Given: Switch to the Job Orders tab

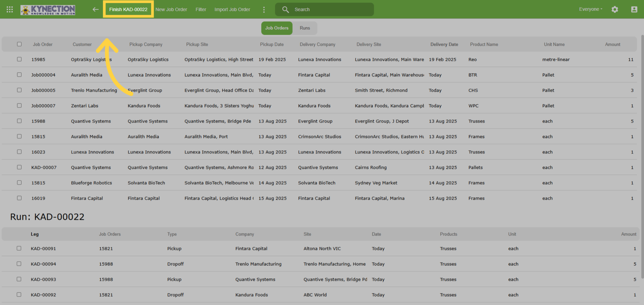Looking at the screenshot, I should 277,28.
